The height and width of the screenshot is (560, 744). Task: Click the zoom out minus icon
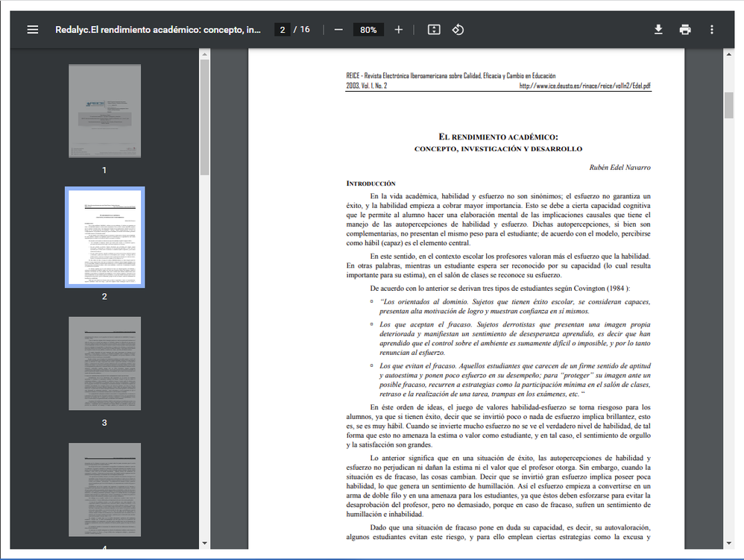click(x=338, y=29)
